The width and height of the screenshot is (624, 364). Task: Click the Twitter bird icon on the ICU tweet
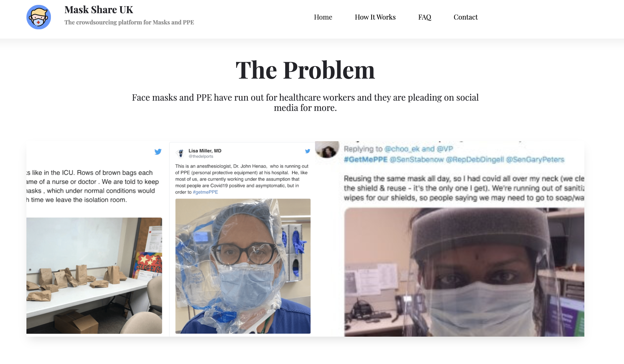pyautogui.click(x=158, y=151)
